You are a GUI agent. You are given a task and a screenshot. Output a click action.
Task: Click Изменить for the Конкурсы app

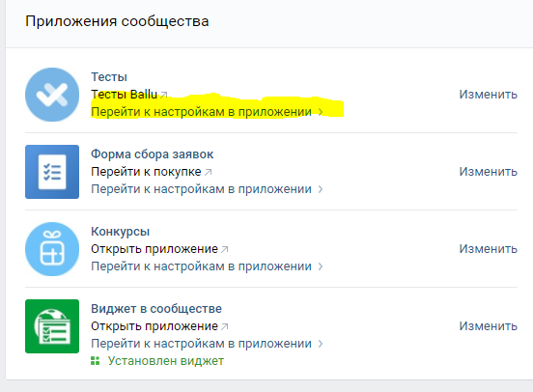(489, 248)
